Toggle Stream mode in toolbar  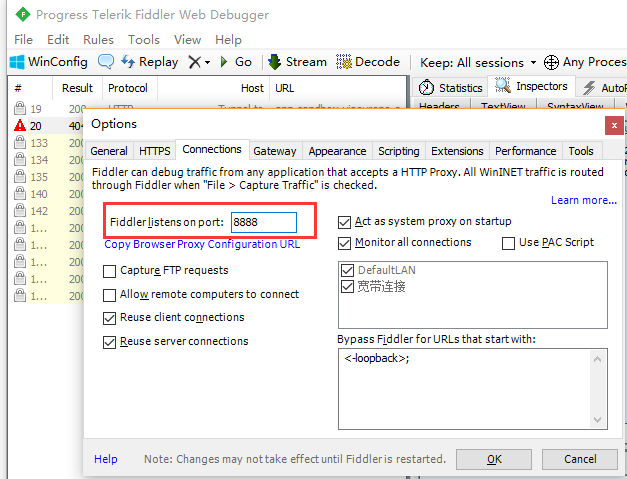297,62
